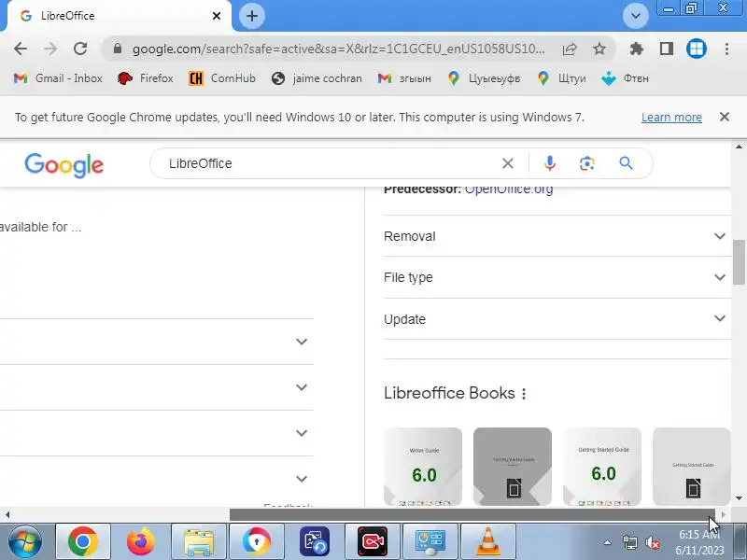The width and height of the screenshot is (747, 560).
Task: Open the side panel icon
Action: pyautogui.click(x=667, y=49)
